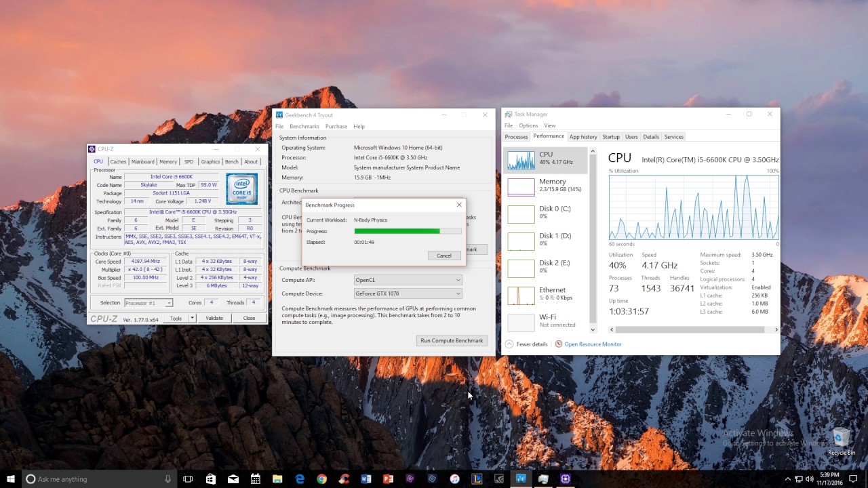Open CCleaner from the taskbar

[x=344, y=479]
